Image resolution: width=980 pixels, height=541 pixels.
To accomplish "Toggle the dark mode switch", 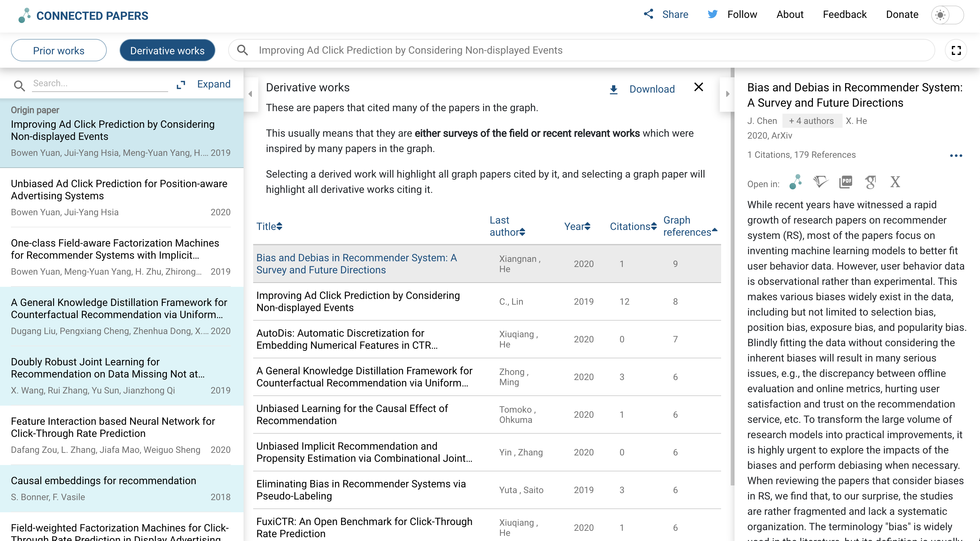I will click(x=947, y=15).
